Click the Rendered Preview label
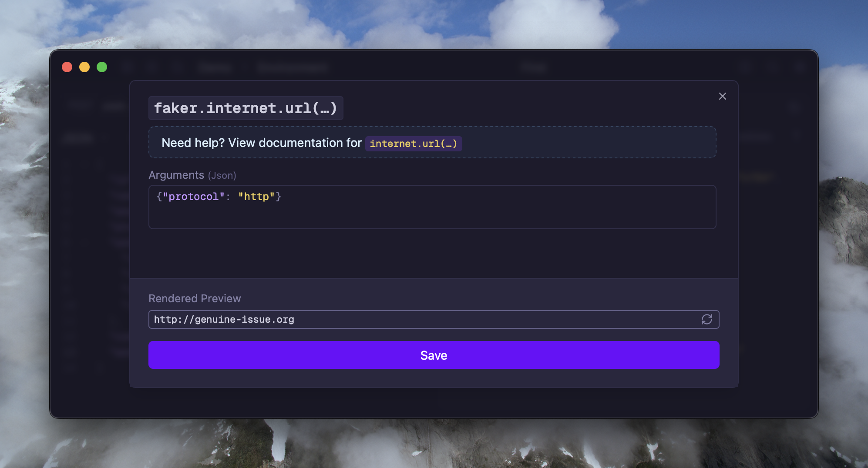The height and width of the screenshot is (468, 868). click(195, 298)
